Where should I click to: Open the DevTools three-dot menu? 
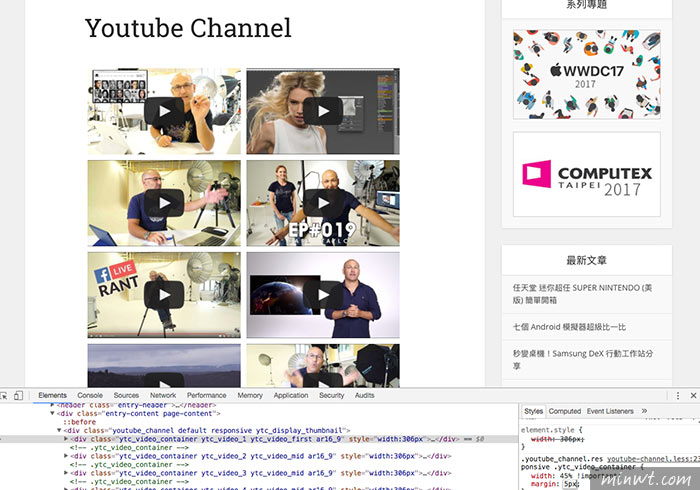pos(678,395)
